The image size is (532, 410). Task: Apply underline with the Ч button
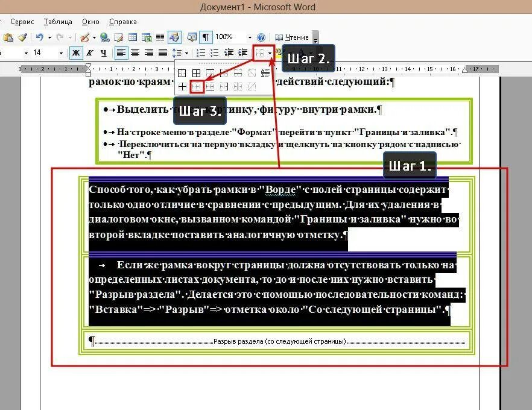coord(104,52)
